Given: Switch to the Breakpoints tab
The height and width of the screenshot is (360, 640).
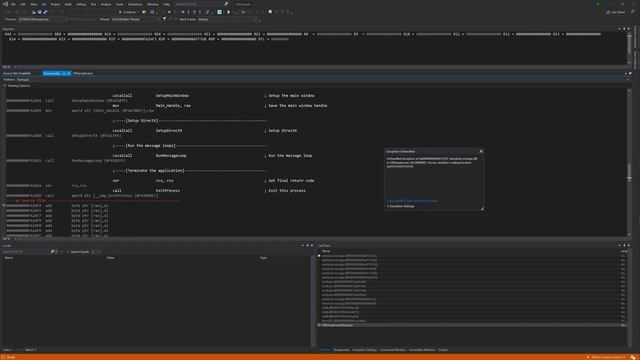Looking at the screenshot, I should coord(342,350).
